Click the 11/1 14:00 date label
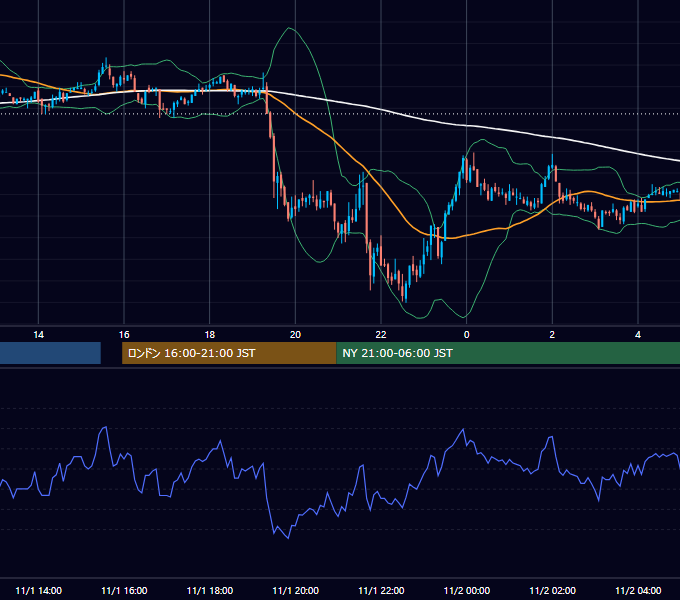The image size is (680, 600). tap(39, 590)
